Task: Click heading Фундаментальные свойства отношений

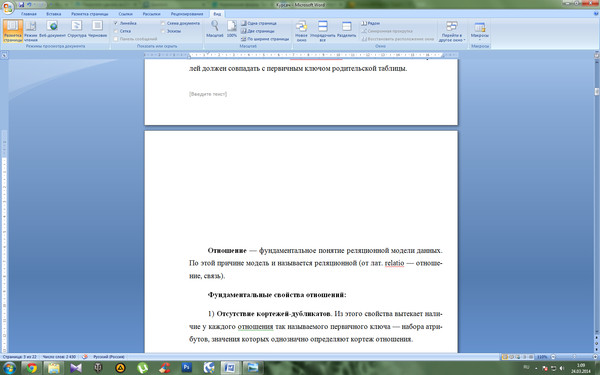Action: click(x=277, y=295)
